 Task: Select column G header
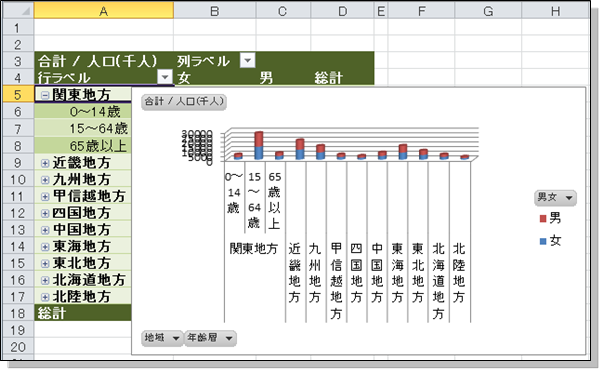point(488,11)
